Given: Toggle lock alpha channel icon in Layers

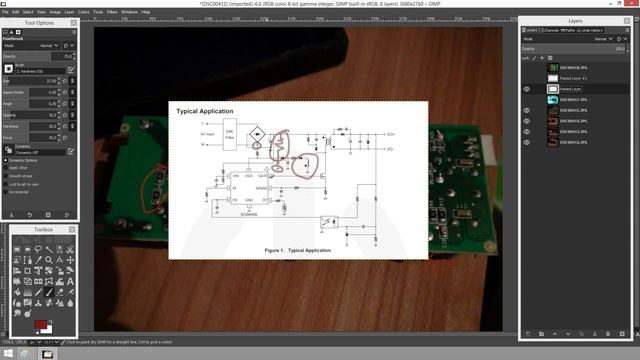Looking at the screenshot, I should pyautogui.click(x=550, y=58).
